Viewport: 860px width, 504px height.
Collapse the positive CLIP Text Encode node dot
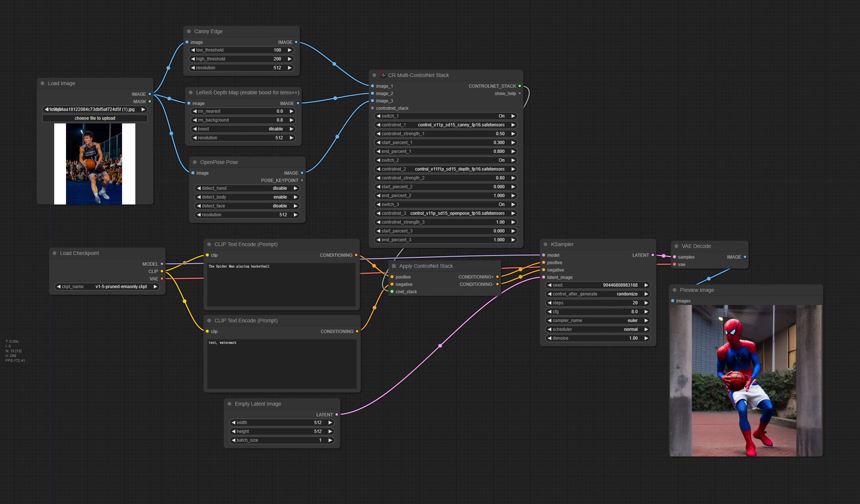pos(209,244)
